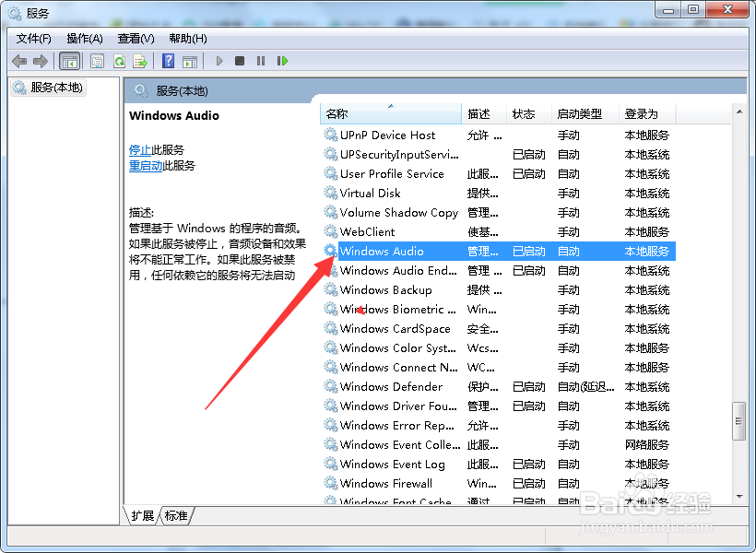
Task: Click the gear icon of Windows CardSpace
Action: pyautogui.click(x=330, y=328)
